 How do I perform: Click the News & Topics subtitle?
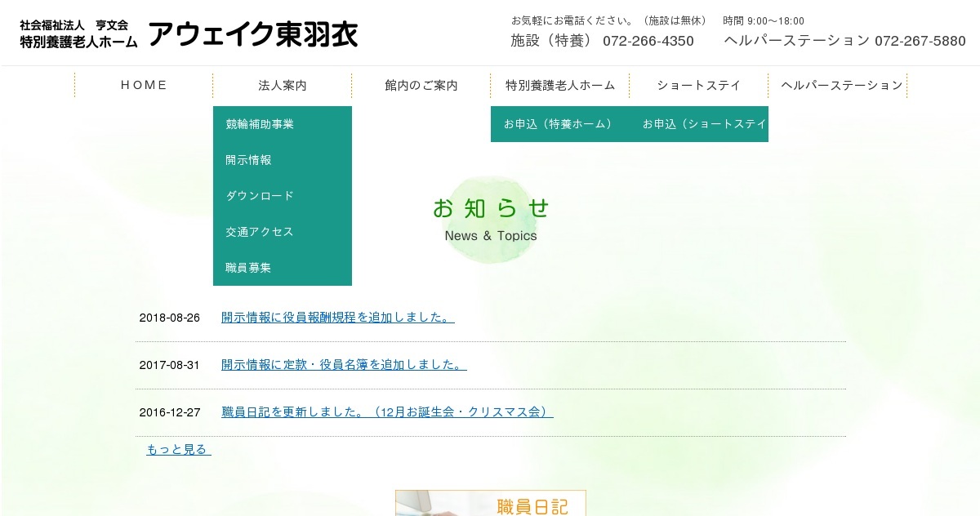(x=491, y=236)
